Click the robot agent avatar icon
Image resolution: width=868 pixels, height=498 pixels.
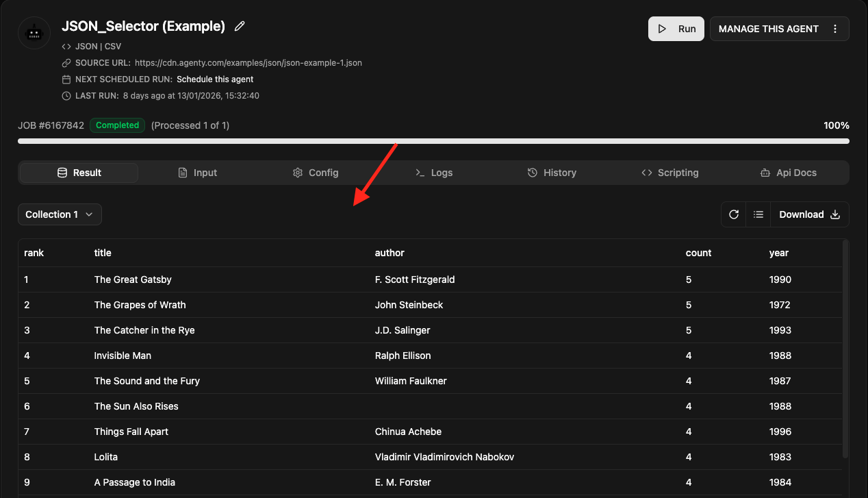[x=34, y=33]
